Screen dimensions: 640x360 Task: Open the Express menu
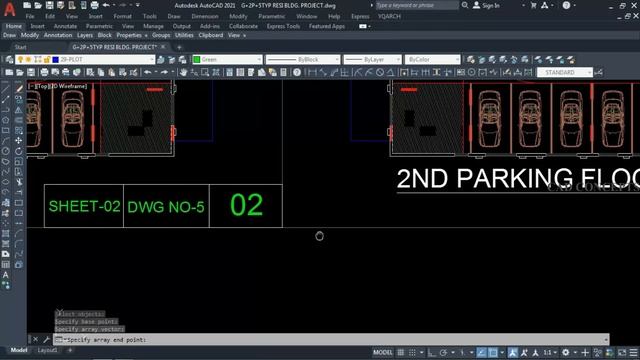tap(360, 16)
